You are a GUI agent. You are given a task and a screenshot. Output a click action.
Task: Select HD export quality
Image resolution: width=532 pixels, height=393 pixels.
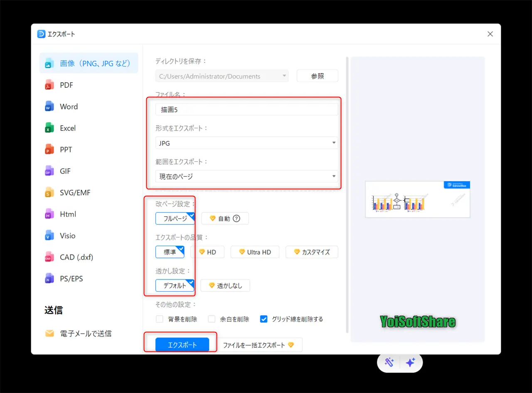pos(207,252)
